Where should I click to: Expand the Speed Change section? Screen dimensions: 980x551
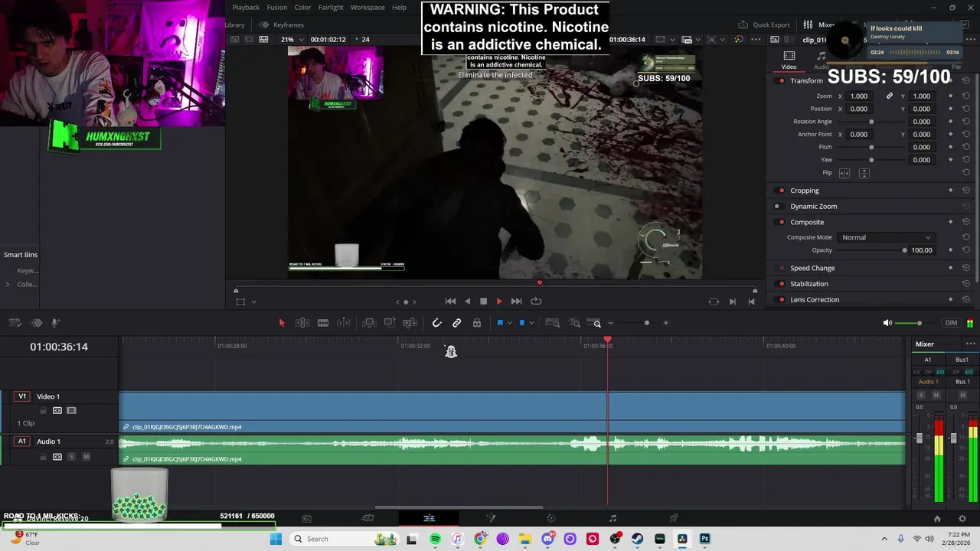point(812,269)
